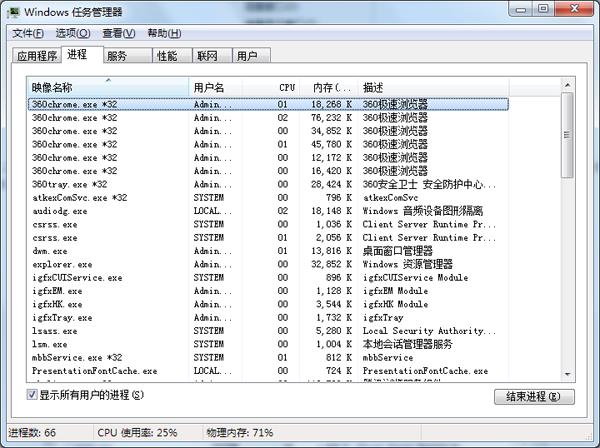Select 360chrome.exe row using 12,172 K
600x448 pixels.
[268, 158]
